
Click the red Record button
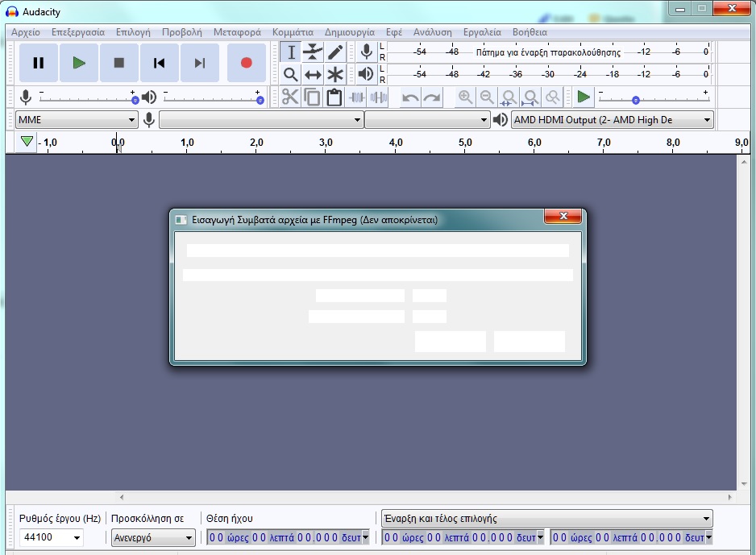(247, 63)
